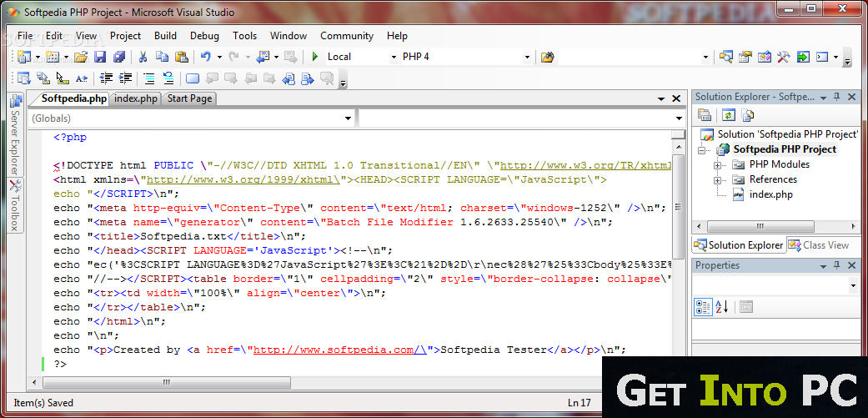This screenshot has height=418, width=868.
Task: Start debugging with the green play arrow
Action: [315, 57]
